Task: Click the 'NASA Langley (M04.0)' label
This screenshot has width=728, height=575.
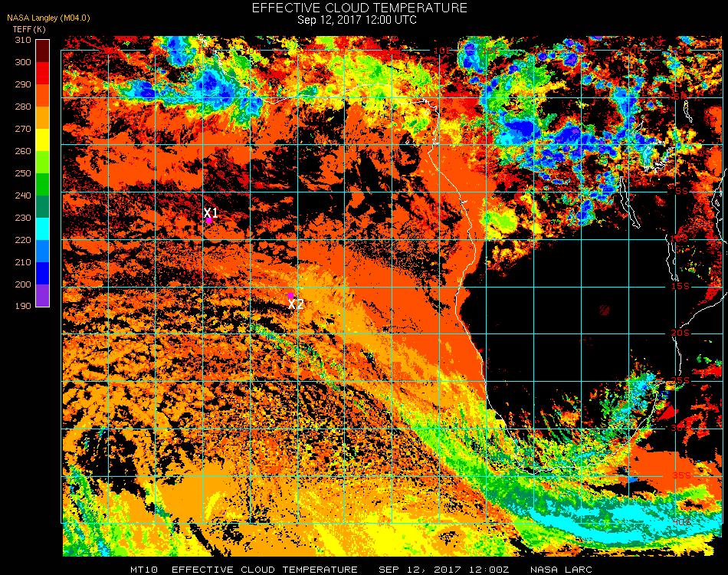Action: [x=48, y=18]
